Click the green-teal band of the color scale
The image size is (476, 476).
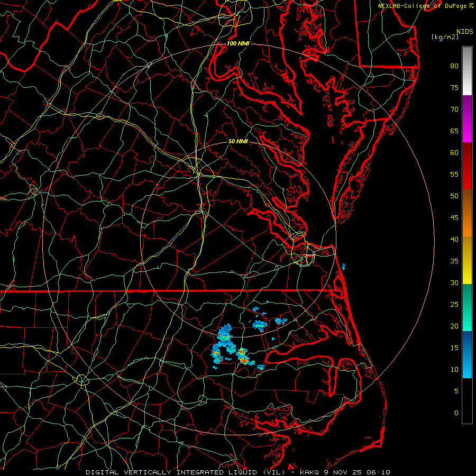tap(467, 307)
